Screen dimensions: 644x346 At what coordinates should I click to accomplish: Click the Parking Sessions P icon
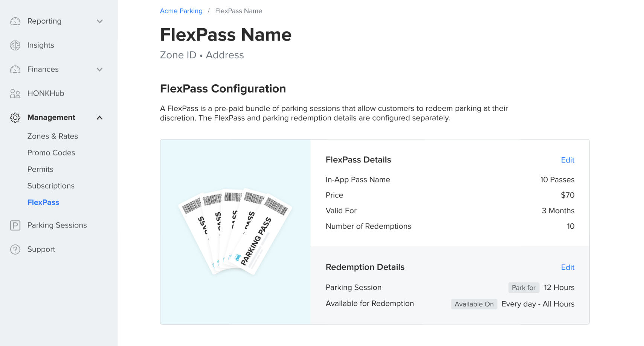[x=15, y=226]
